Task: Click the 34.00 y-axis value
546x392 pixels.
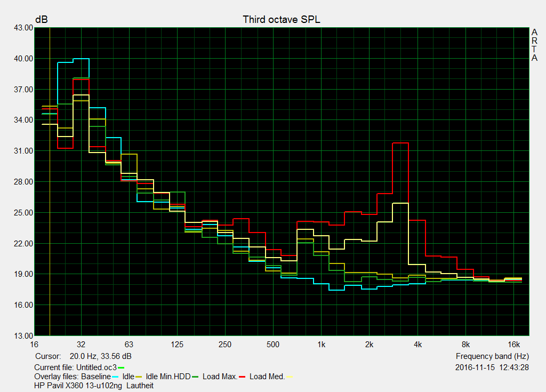Action: click(x=23, y=120)
